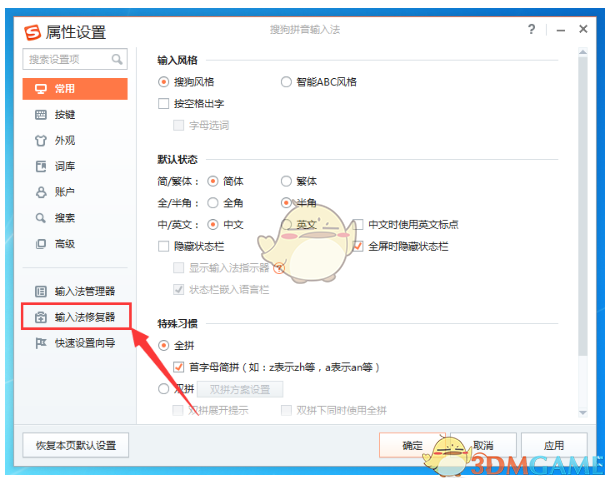Close the 属性设置 window
Screen dimensions: 615x484
pyautogui.click(x=583, y=29)
